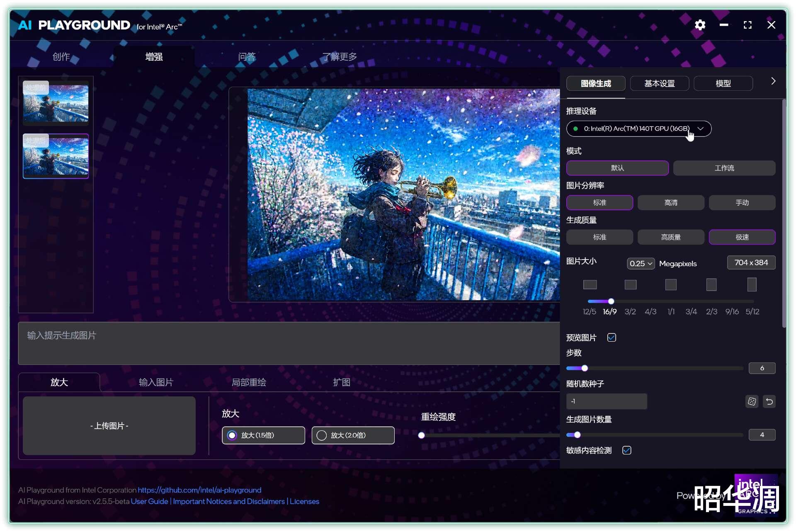Reset seed with the undo arrow icon
Viewport: 796px width, 532px height.
click(769, 401)
